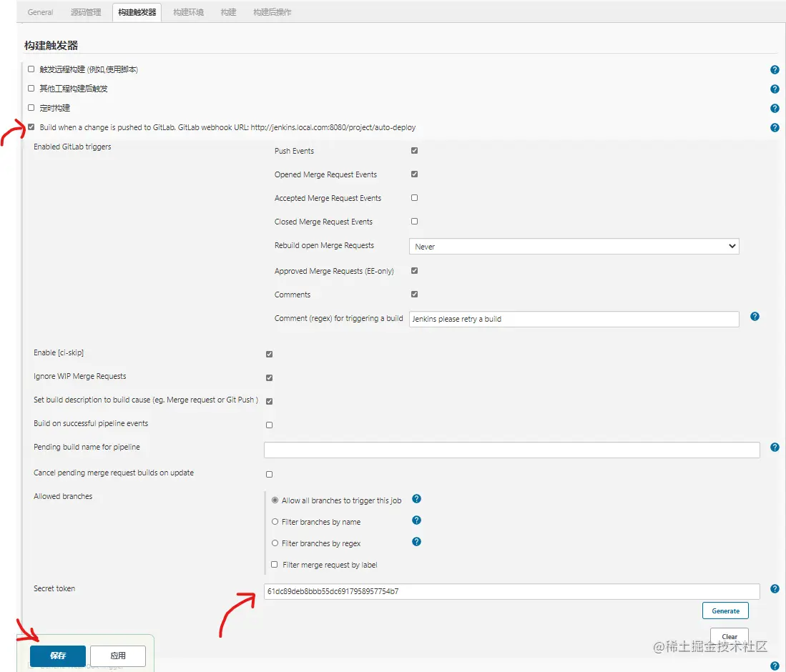
Task: Enable Accepted Merge Request Events
Action: click(414, 197)
